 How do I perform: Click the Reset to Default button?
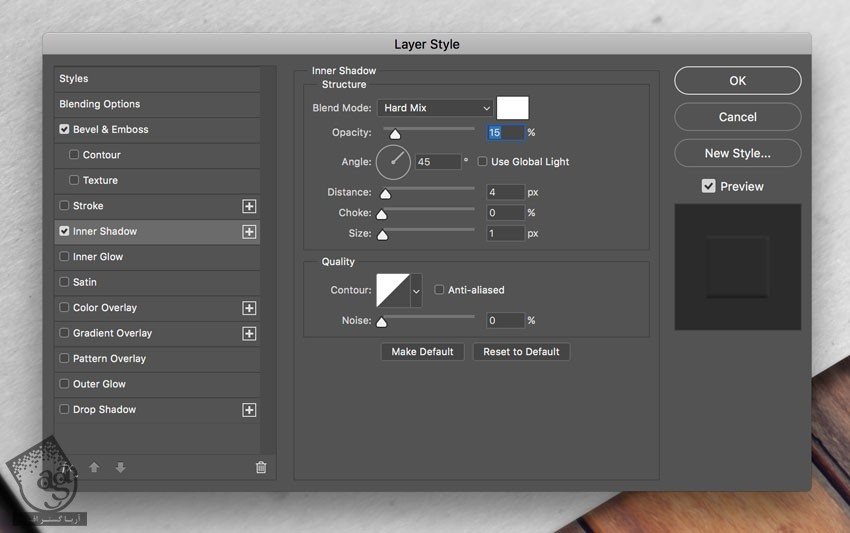(521, 352)
